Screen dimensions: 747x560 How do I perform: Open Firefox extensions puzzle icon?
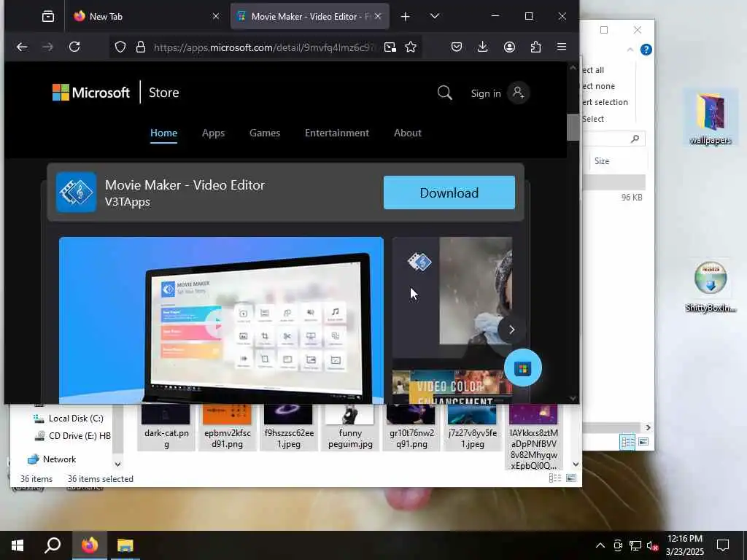535,47
